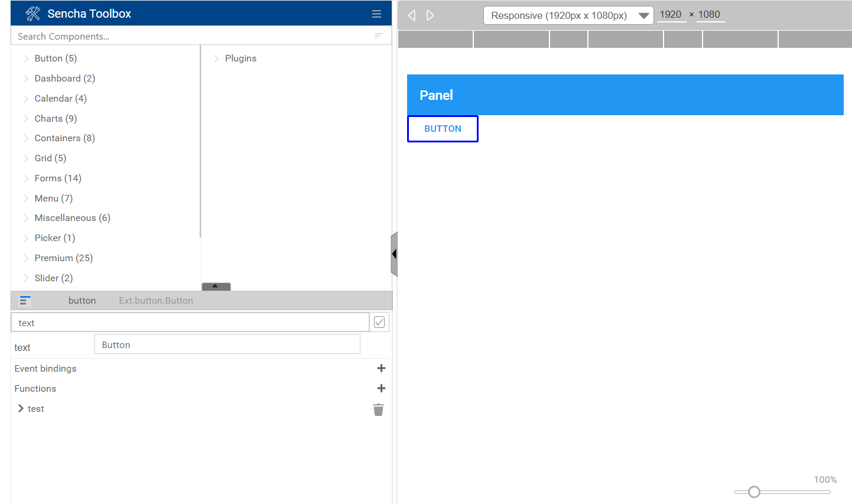Collapse the component panel with the edge arrow handle
Image resolution: width=852 pixels, height=504 pixels.
394,254
